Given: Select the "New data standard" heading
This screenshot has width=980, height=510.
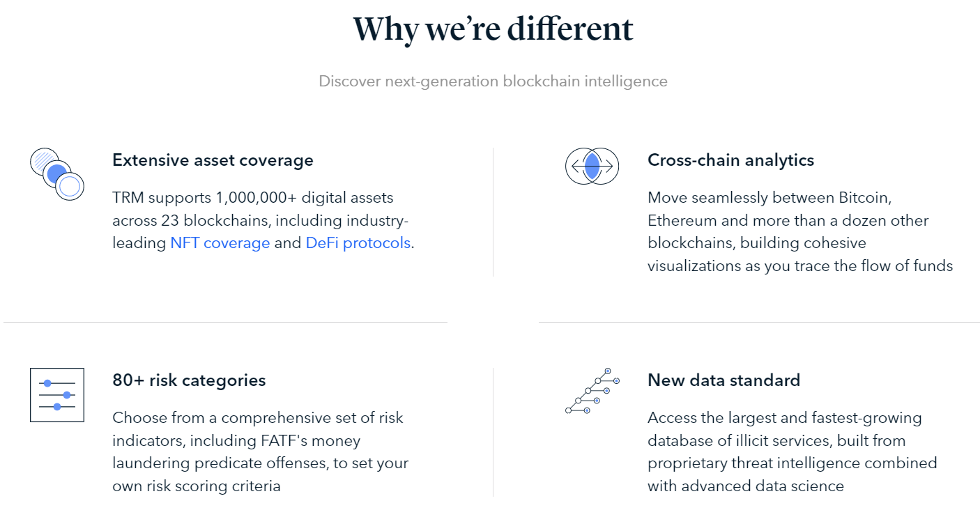Looking at the screenshot, I should (x=723, y=380).
